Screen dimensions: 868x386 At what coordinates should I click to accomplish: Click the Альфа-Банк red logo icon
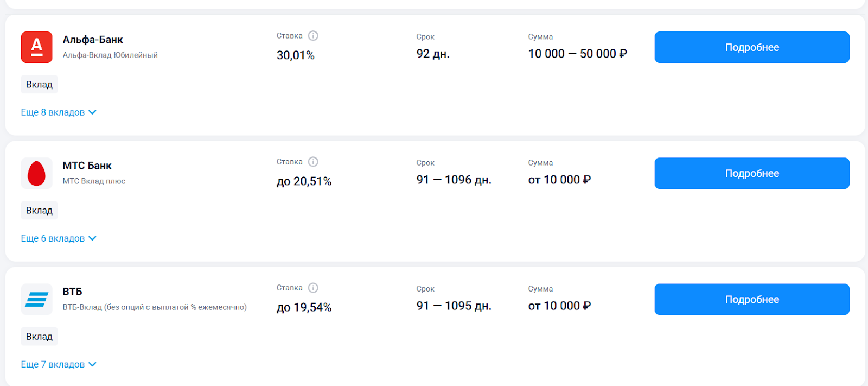click(x=37, y=47)
